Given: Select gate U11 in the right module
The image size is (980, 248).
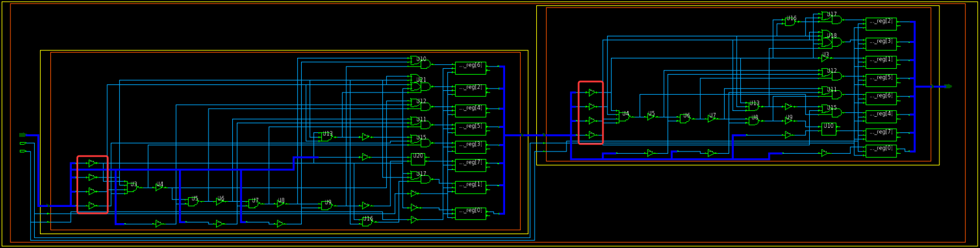Looking at the screenshot, I should (831, 92).
